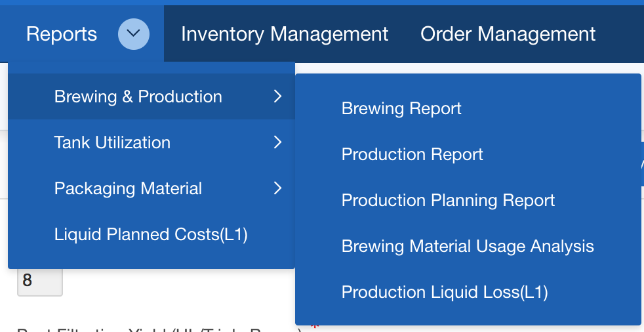The image size is (644, 332).
Task: Open Order Management from the navigation bar
Action: (x=508, y=34)
